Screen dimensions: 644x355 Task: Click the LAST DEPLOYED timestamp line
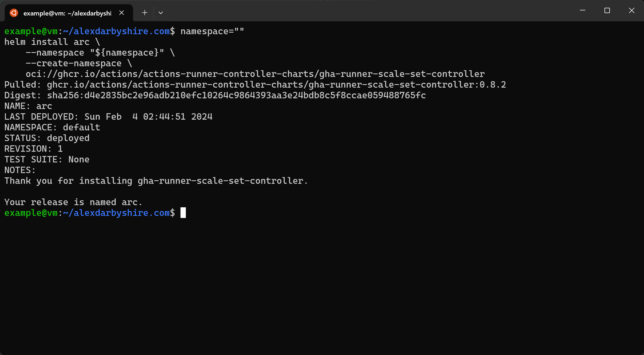point(108,117)
